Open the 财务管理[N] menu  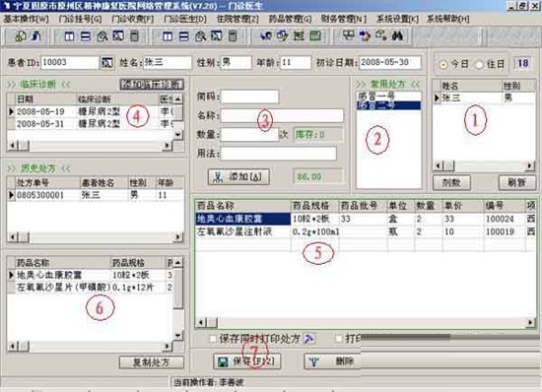[343, 19]
